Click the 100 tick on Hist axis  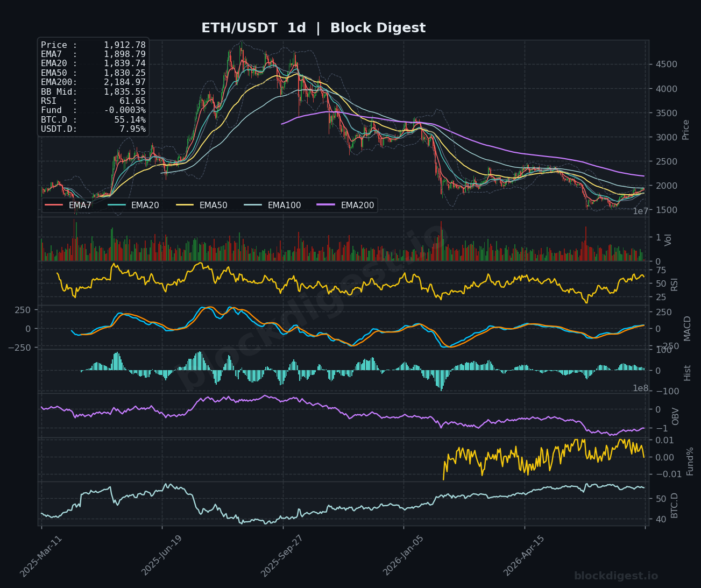point(663,350)
